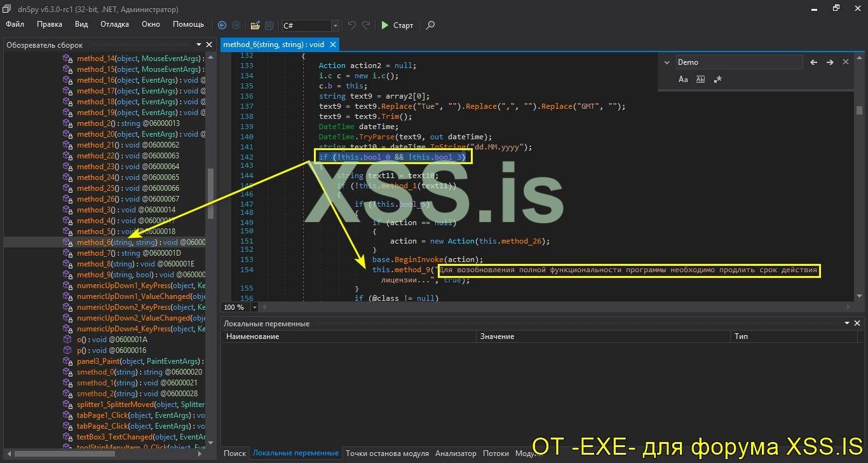The width and height of the screenshot is (868, 463).
Task: Click the method icon beside method_14
Action: [x=67, y=59]
